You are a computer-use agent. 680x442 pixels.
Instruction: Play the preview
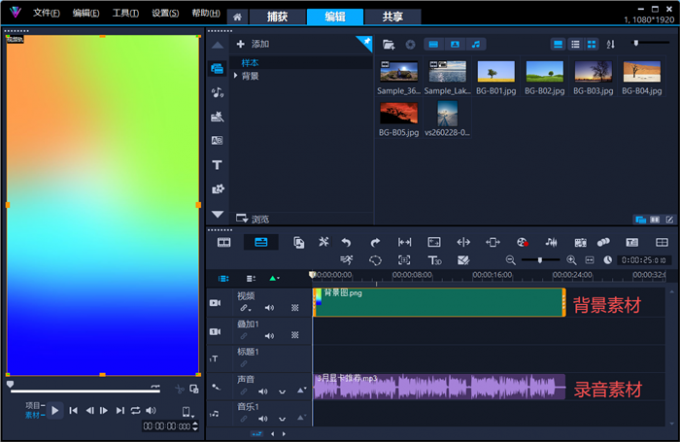pos(55,410)
